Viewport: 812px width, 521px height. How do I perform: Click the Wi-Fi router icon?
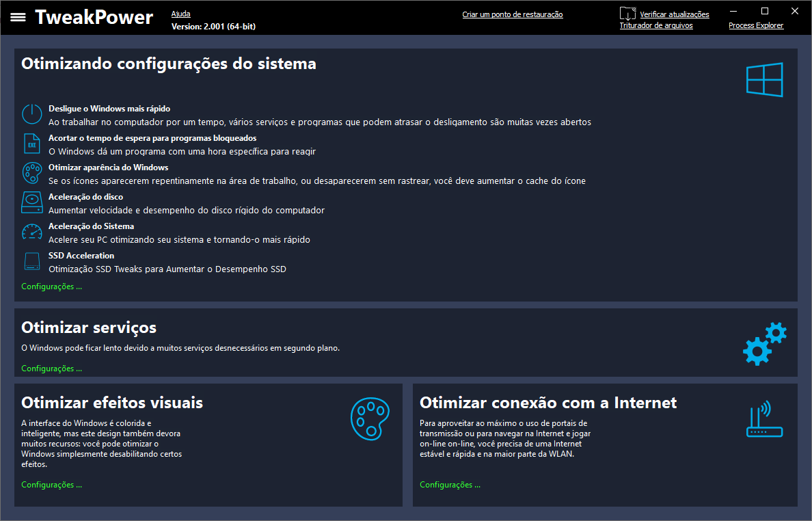point(764,419)
